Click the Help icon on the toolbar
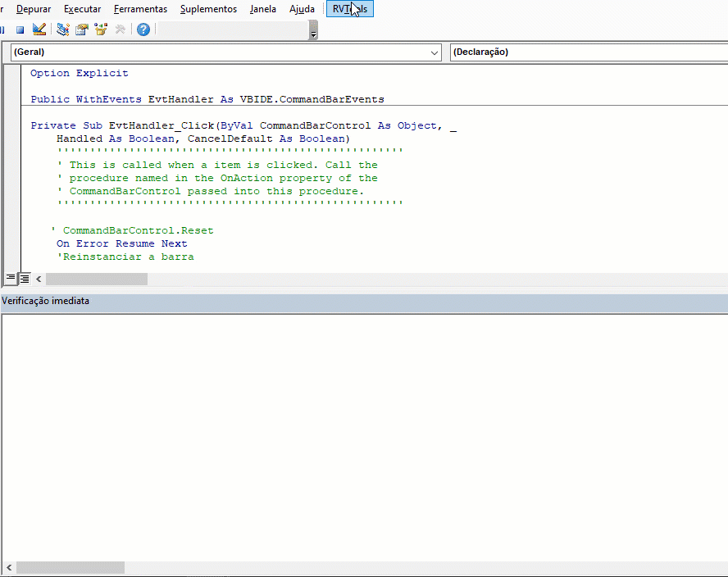The height and width of the screenshot is (577, 728). (x=142, y=29)
